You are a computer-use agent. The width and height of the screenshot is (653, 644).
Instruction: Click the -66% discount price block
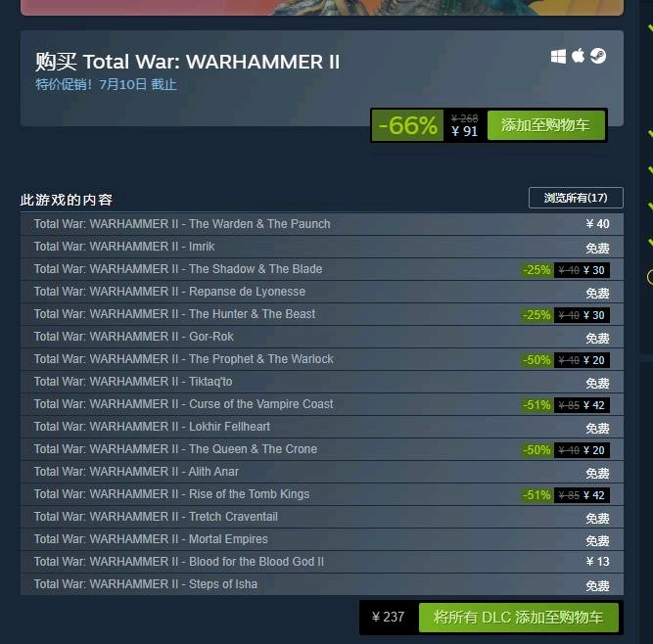[429, 125]
